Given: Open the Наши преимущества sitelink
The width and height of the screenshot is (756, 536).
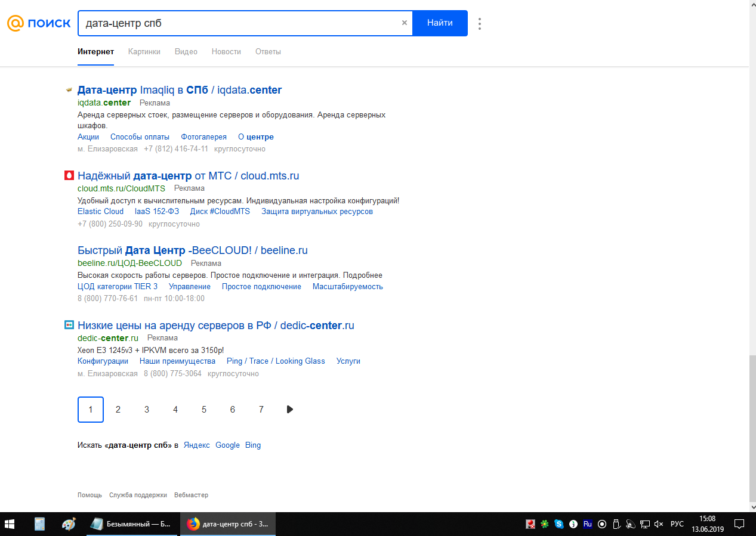Looking at the screenshot, I should click(177, 361).
